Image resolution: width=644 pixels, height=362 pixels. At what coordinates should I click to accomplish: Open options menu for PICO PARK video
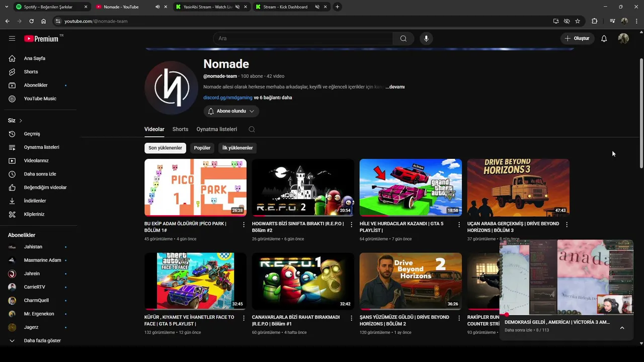(x=244, y=225)
